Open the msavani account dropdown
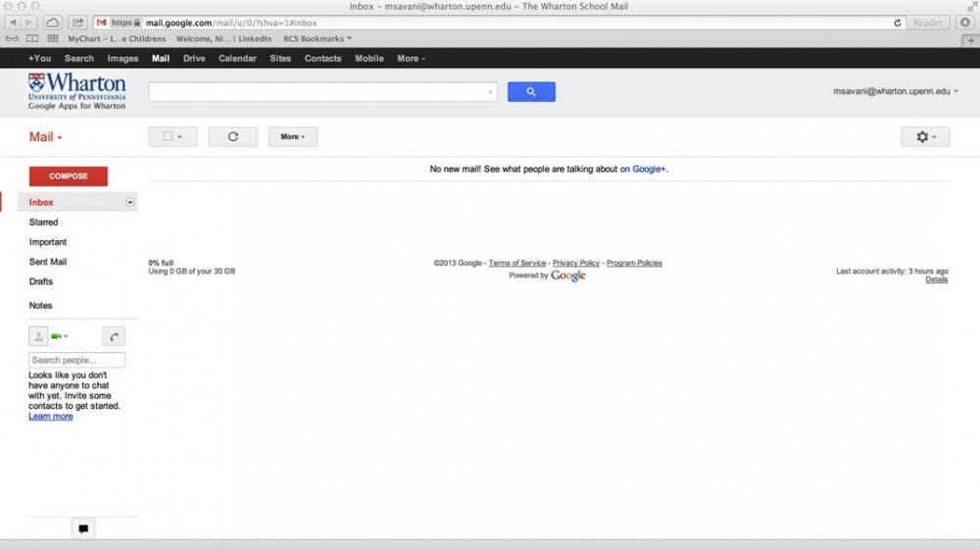Screen dimensions: 980x550 (x=896, y=91)
